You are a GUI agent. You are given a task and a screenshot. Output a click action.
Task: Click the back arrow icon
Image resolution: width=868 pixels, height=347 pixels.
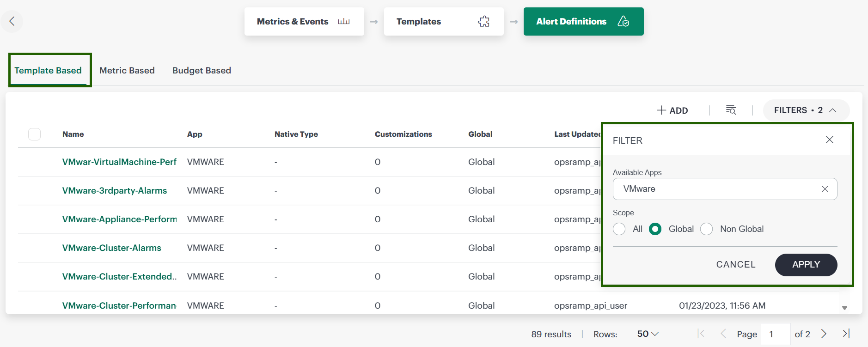click(12, 21)
